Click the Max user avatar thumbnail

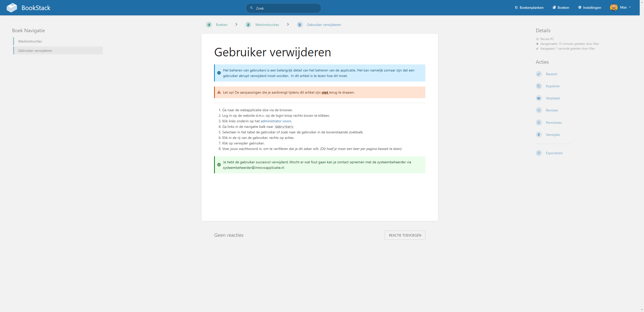click(x=614, y=8)
